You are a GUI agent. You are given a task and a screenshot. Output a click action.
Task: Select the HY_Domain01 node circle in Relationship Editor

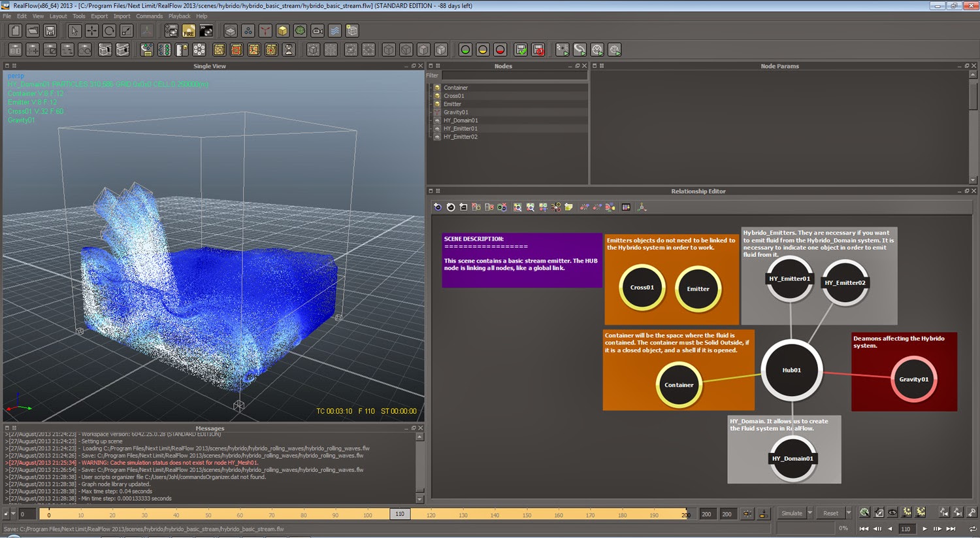(792, 458)
